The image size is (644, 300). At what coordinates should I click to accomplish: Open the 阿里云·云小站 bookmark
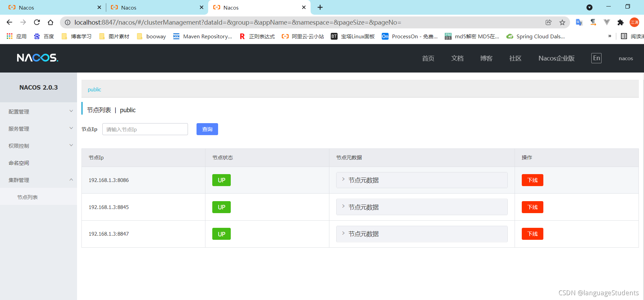(303, 36)
